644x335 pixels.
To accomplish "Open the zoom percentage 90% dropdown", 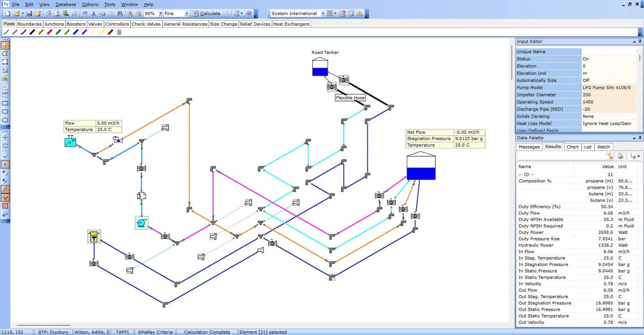I will 160,14.
